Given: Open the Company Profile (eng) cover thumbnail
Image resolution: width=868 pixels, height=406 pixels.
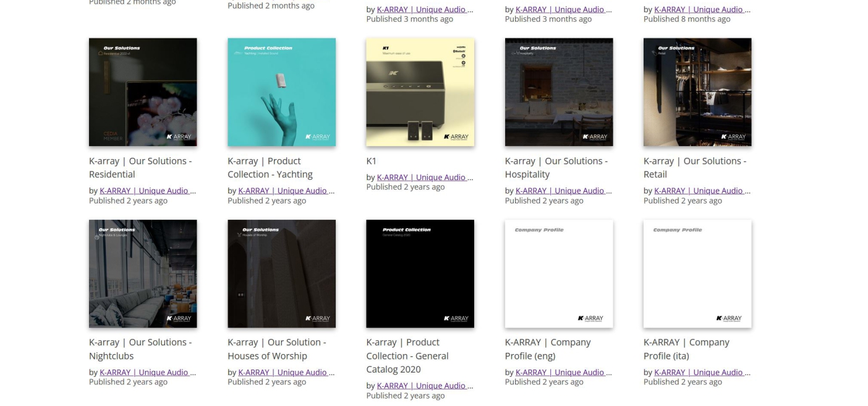Looking at the screenshot, I should [x=559, y=274].
